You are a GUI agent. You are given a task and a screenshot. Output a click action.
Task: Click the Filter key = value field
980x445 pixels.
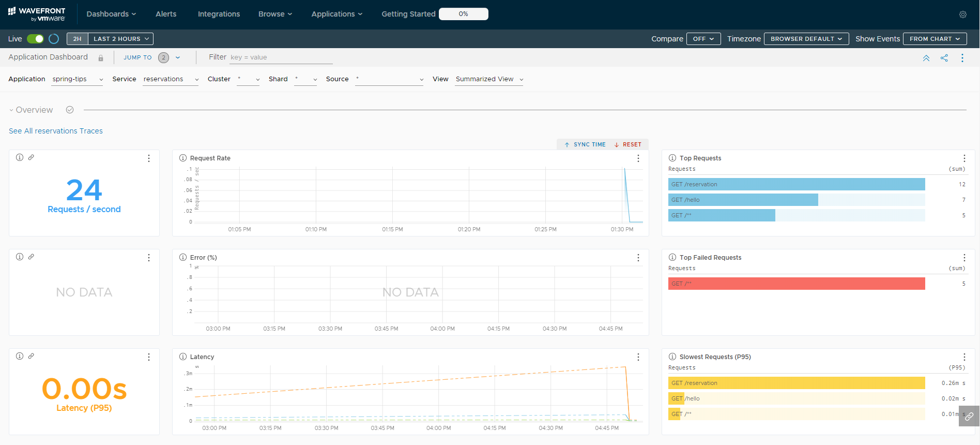(x=281, y=57)
